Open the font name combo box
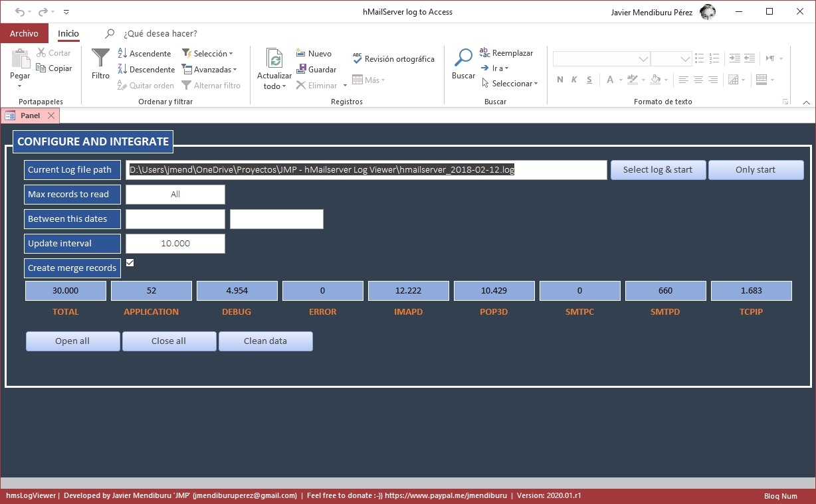 (x=601, y=58)
